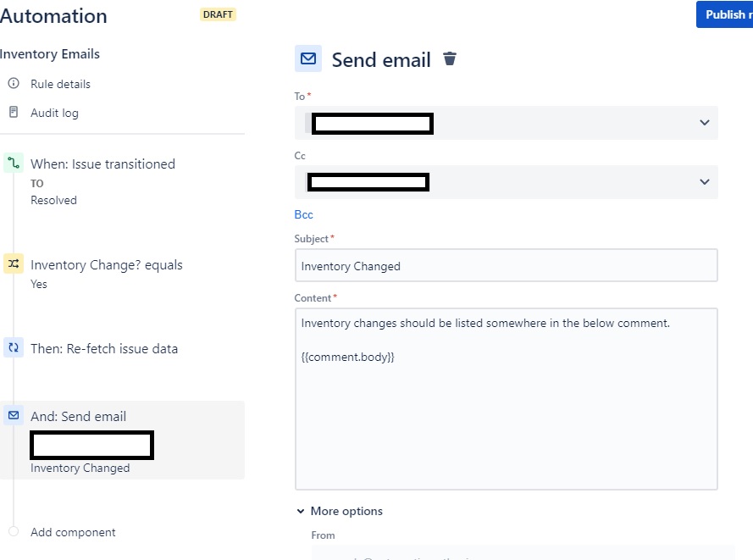Click the And: Send email envelope icon
Image resolution: width=753 pixels, height=560 pixels.
(14, 415)
